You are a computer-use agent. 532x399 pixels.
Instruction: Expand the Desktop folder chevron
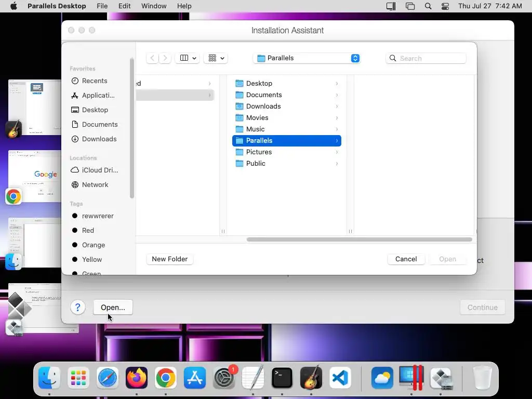(x=337, y=84)
